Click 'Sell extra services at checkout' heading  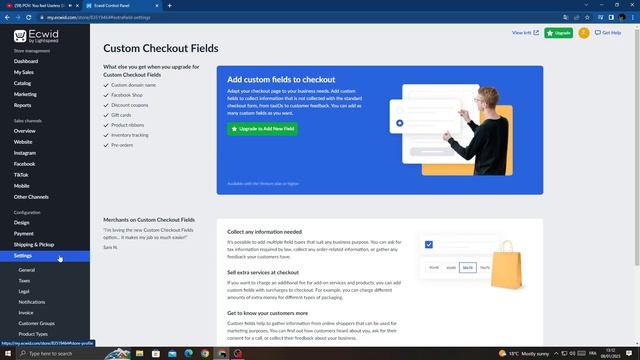pos(263,272)
